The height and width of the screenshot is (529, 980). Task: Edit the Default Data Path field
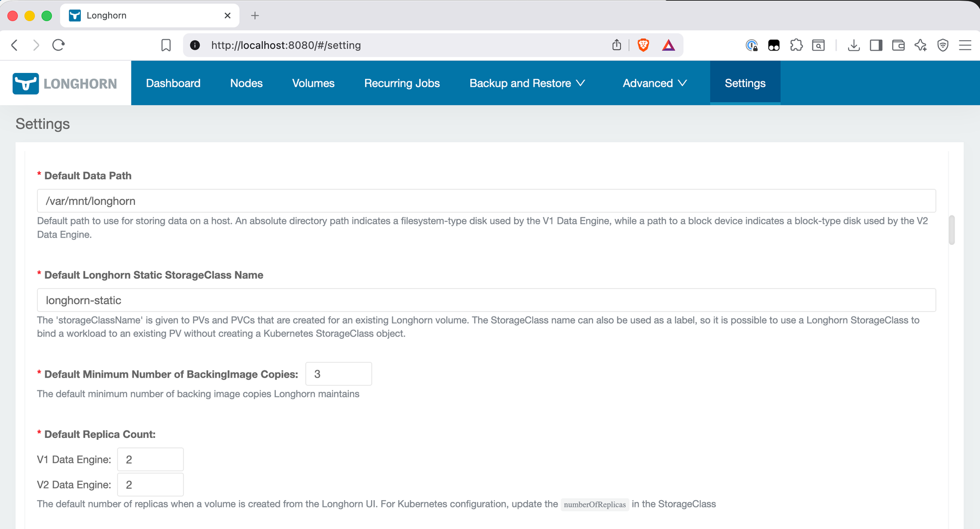point(486,200)
